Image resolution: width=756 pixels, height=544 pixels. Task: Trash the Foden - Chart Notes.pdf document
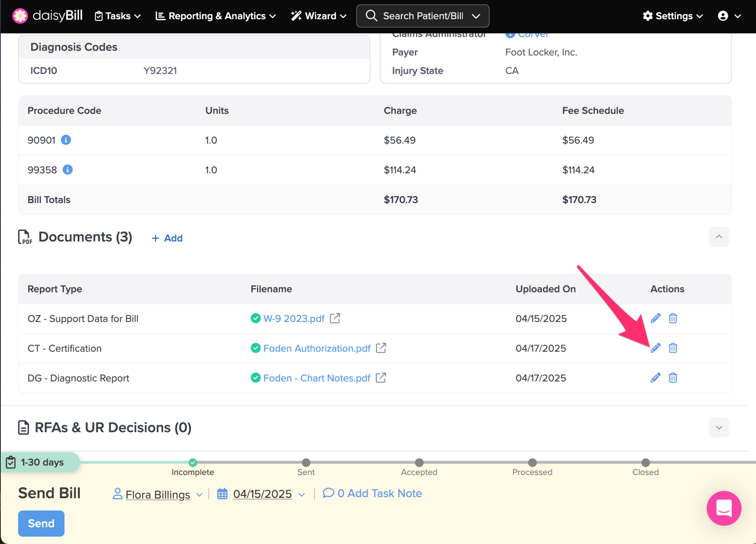(x=673, y=378)
